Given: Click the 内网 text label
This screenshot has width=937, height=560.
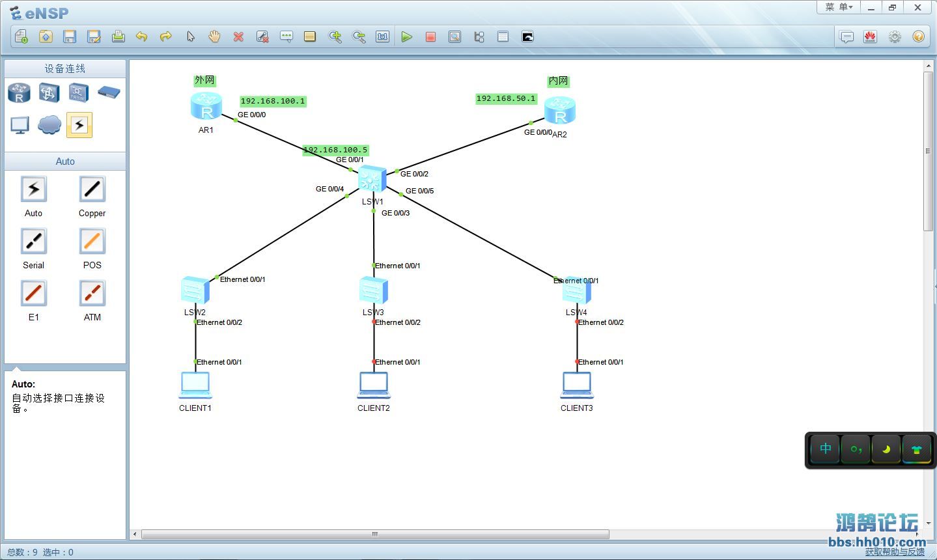Looking at the screenshot, I should pos(558,81).
